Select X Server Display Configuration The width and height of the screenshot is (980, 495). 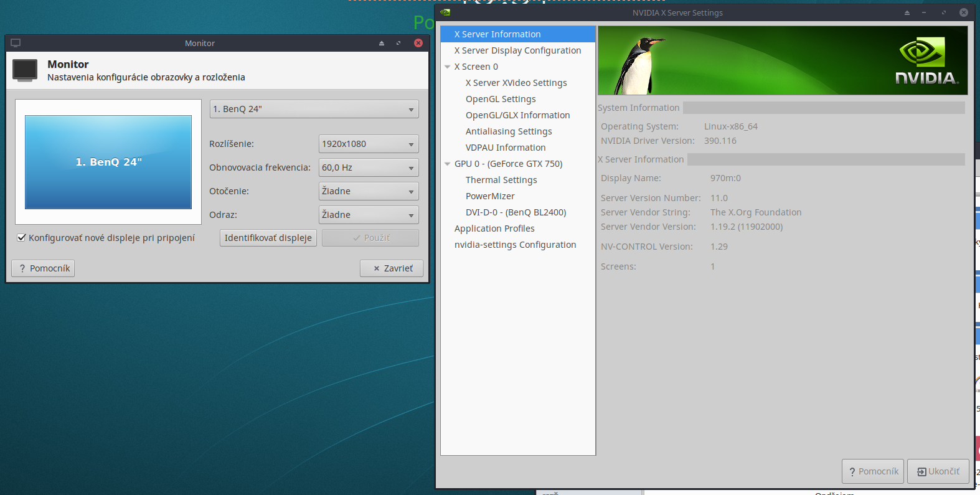tap(517, 50)
